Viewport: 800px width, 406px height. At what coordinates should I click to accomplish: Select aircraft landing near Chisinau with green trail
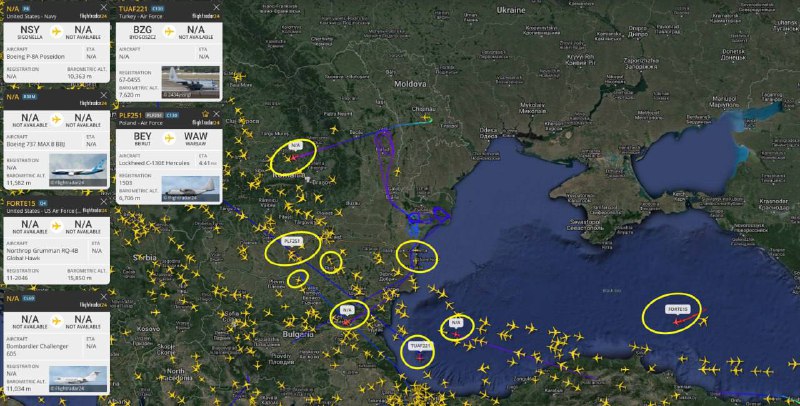(426, 118)
